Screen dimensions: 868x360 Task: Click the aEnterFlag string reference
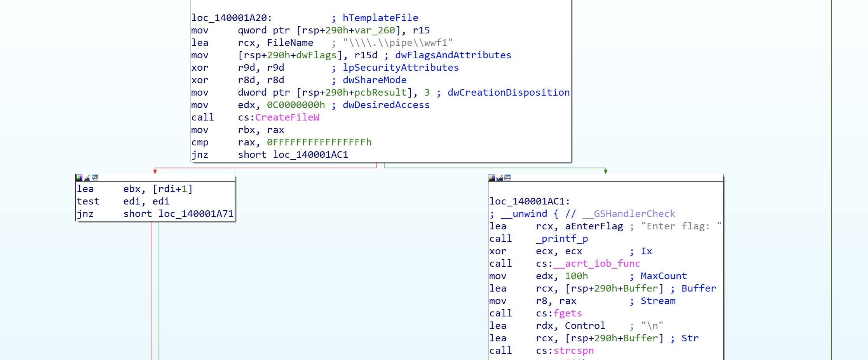[x=594, y=226]
